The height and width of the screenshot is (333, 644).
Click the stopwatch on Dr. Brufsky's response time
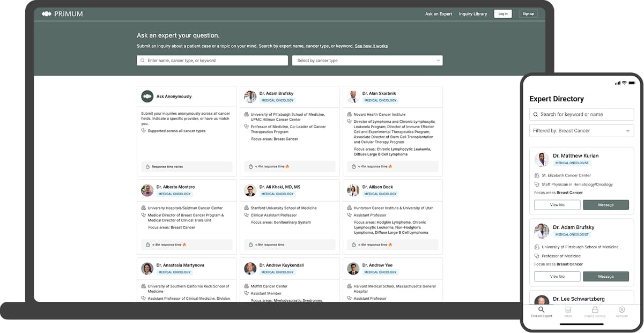pyautogui.click(x=252, y=166)
